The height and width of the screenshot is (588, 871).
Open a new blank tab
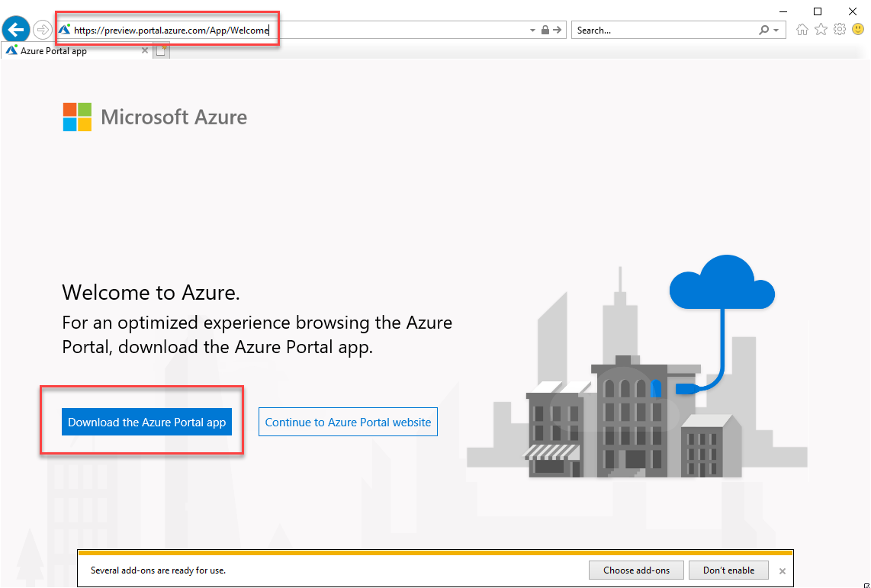point(162,51)
